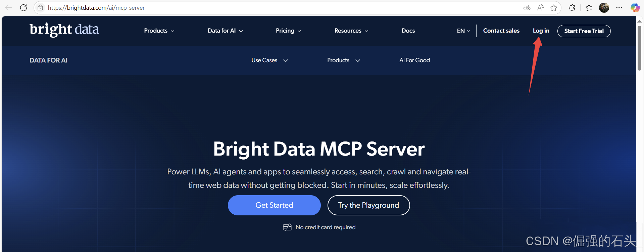Click the read aloud icon
This screenshot has width=644, height=252.
540,8
